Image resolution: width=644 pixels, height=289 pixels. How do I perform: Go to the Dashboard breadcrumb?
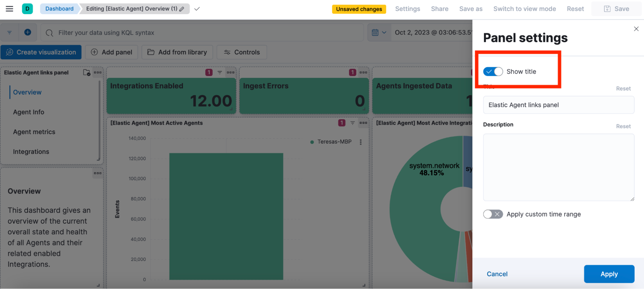click(59, 9)
